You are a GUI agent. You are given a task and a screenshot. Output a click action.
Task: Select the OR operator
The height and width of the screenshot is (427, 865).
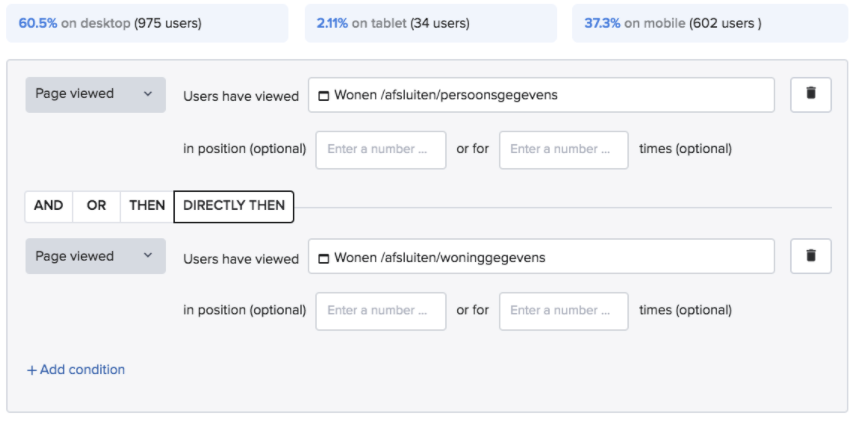pyautogui.click(x=96, y=206)
